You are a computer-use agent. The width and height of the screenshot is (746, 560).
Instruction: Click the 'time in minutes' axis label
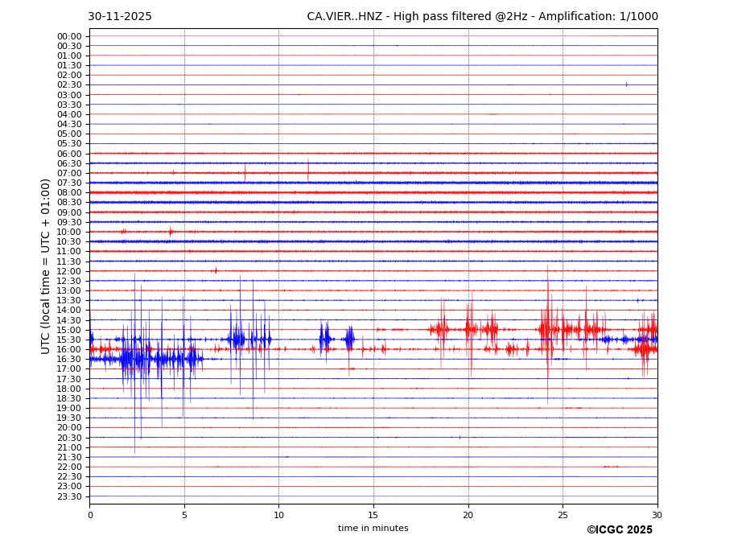[x=373, y=529]
